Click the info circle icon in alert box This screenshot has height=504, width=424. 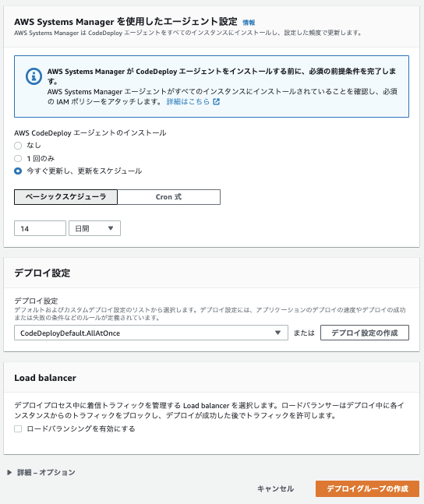point(34,76)
